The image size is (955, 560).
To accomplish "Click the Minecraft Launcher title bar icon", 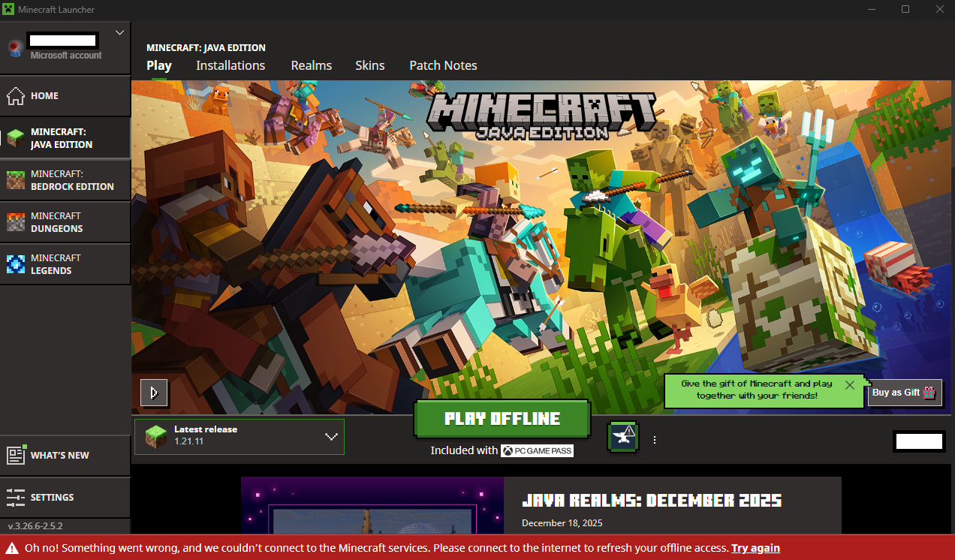I will (x=8, y=9).
